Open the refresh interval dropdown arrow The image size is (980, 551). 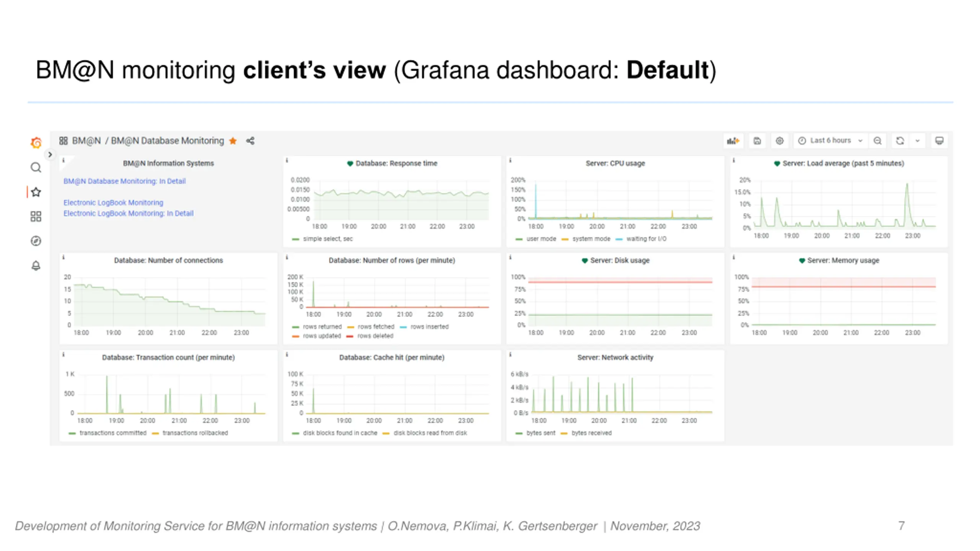pos(918,141)
